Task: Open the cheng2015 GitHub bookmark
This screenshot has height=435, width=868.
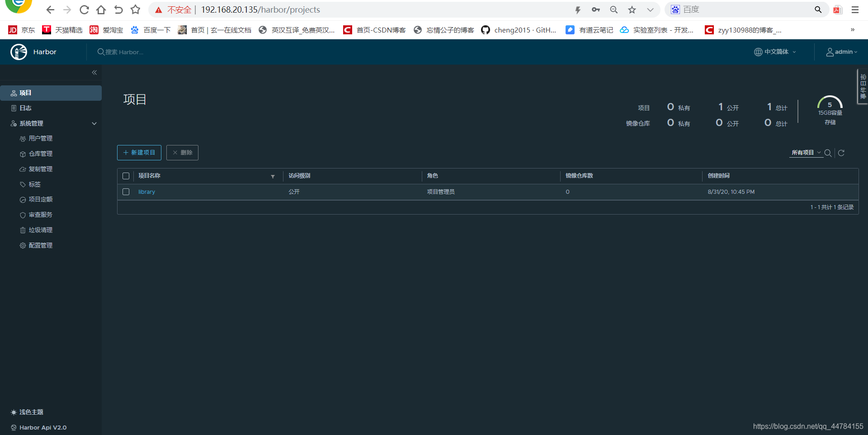Action: (x=519, y=30)
